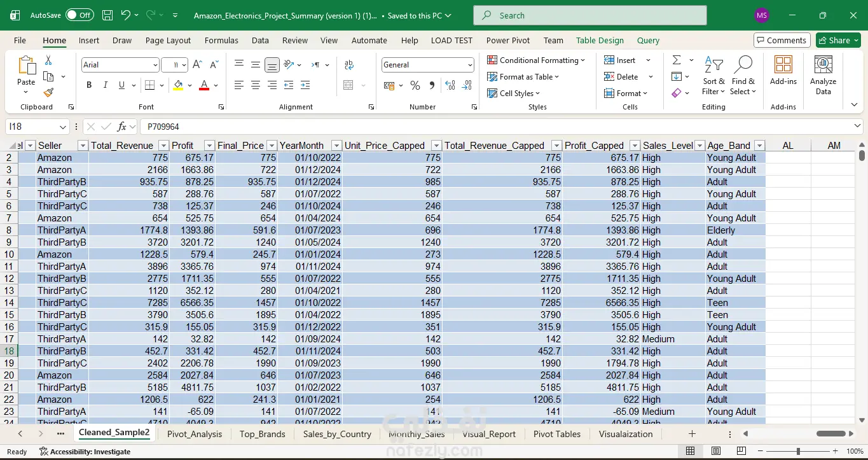Click the AutoSum sigma icon
The image size is (868, 460).
(677, 60)
